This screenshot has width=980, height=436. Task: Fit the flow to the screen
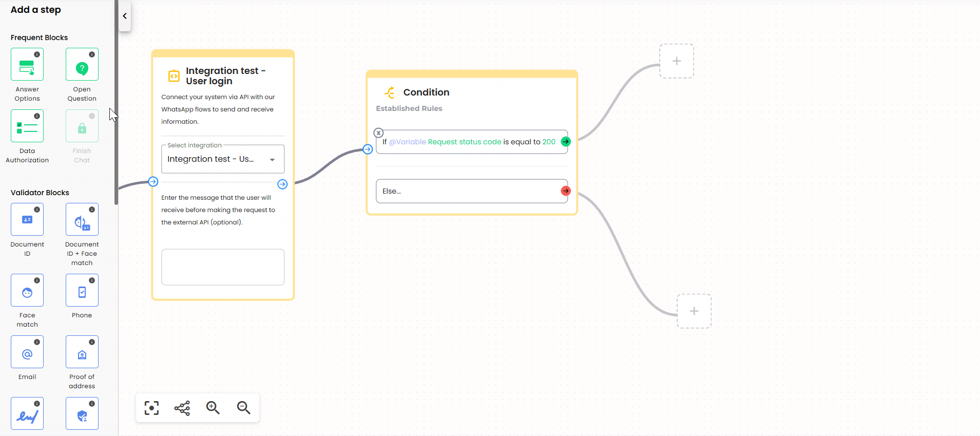click(x=151, y=408)
